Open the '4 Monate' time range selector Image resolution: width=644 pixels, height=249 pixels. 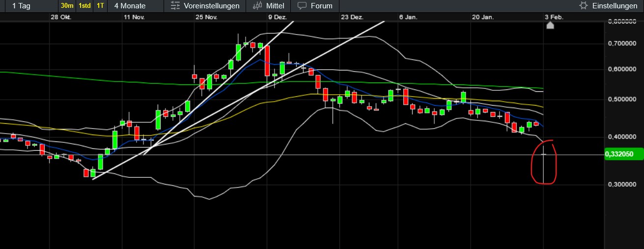(x=130, y=6)
